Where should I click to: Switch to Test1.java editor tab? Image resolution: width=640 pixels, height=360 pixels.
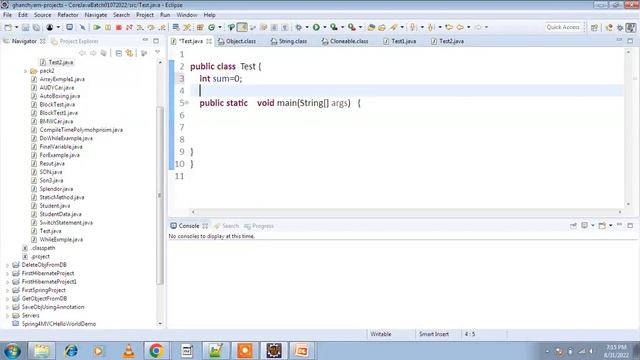click(400, 41)
